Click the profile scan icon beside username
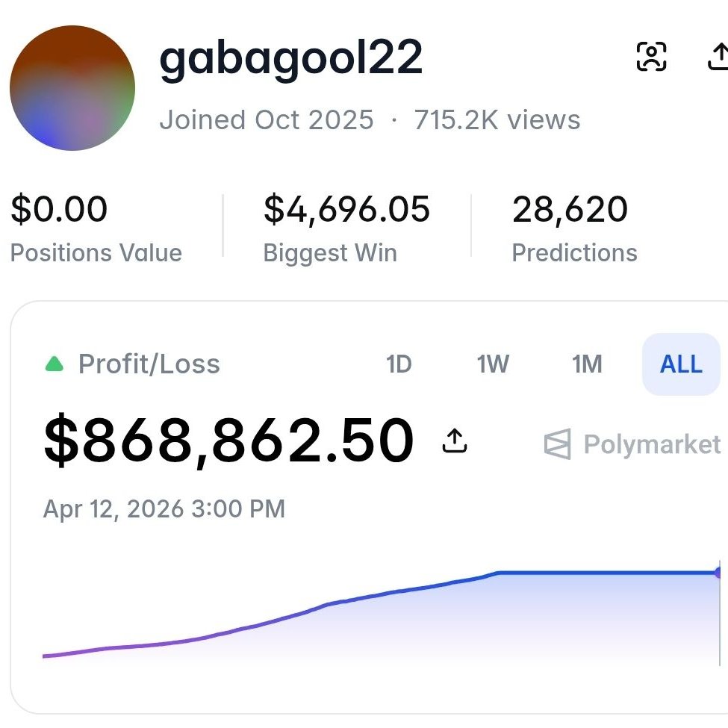Screen dimensions: 728x728 click(651, 57)
